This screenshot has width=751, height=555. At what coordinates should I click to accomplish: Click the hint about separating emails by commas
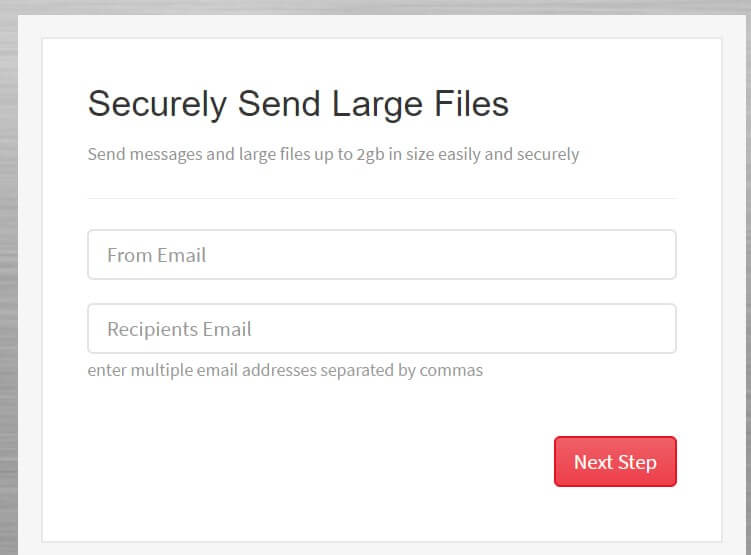pyautogui.click(x=285, y=371)
